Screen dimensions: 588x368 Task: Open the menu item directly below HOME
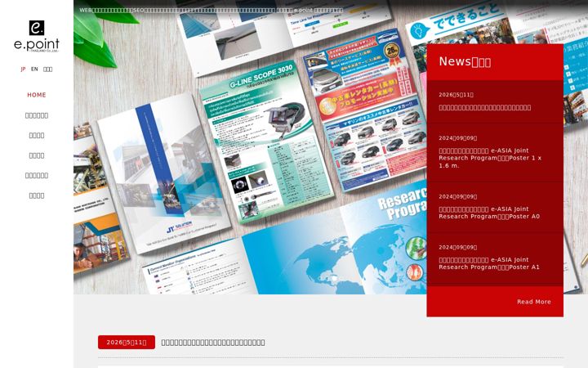[x=37, y=115]
